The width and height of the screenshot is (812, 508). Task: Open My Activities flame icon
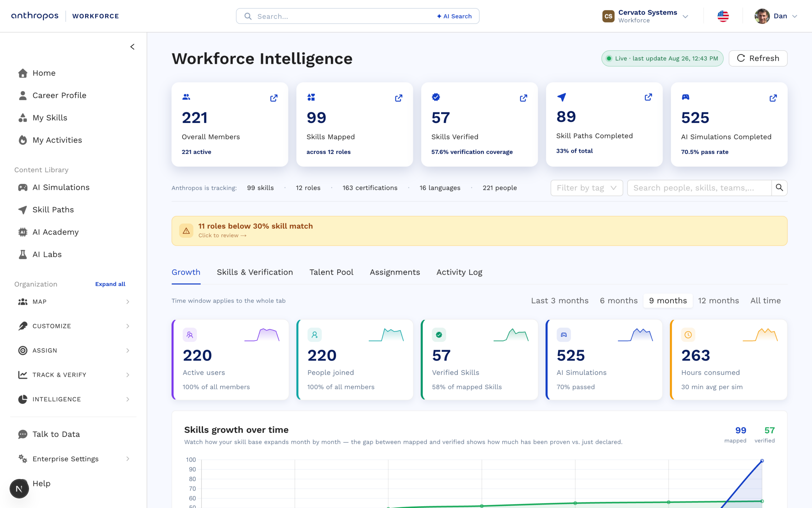coord(23,140)
